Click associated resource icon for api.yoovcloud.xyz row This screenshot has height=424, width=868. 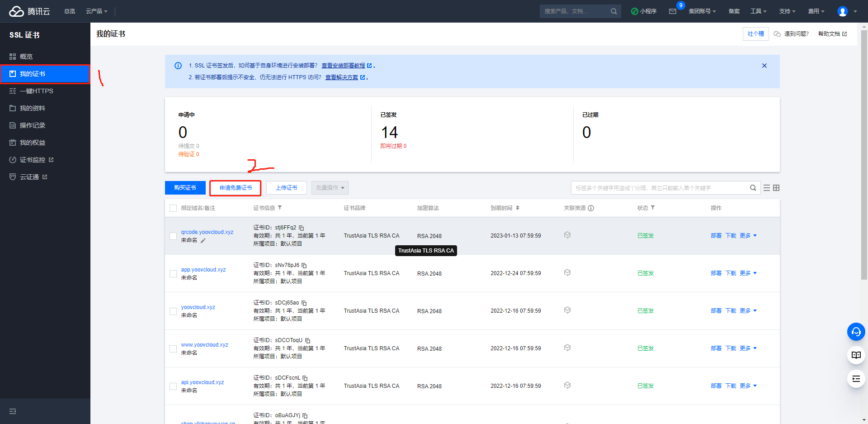pos(567,386)
